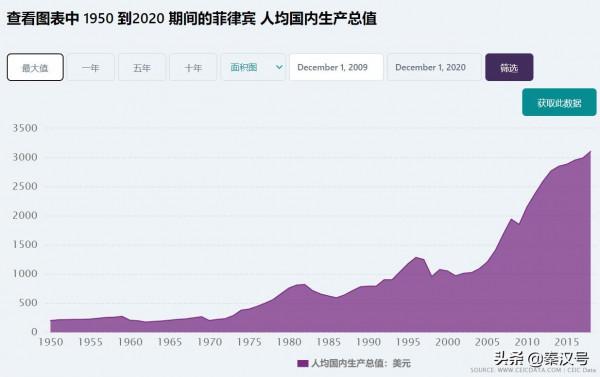Open 获取此数据 to get the data
This screenshot has width=600, height=377.
559,102
